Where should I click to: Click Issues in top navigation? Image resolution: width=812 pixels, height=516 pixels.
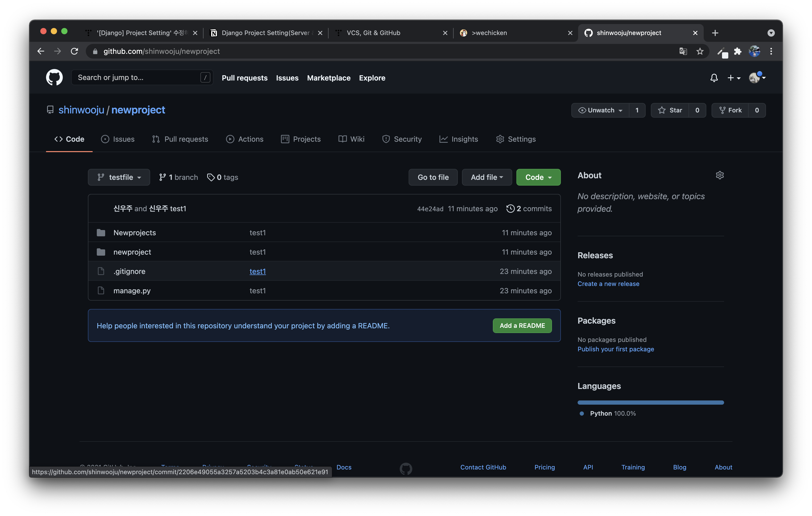[287, 78]
